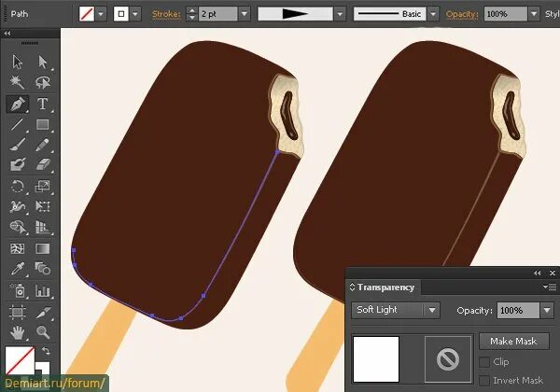Select the Rotate tool
Viewport: 560px width, 392px height.
pyautogui.click(x=17, y=186)
